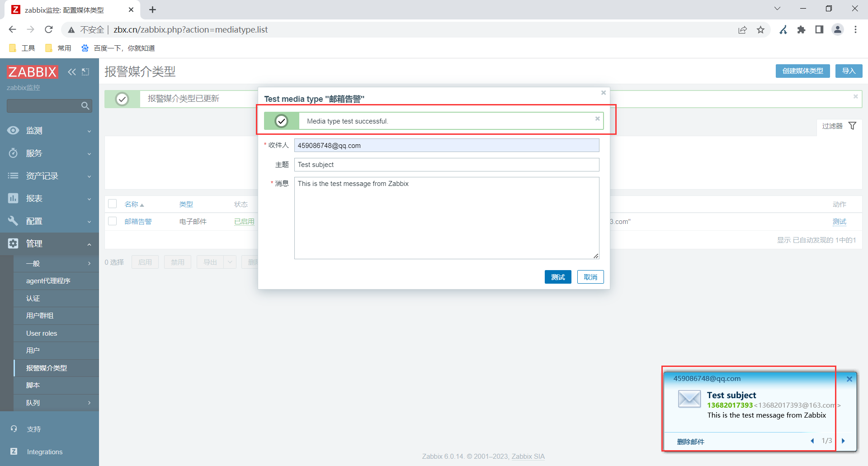The width and height of the screenshot is (868, 466).
Task: Open the 用户 menu item
Action: (x=56, y=350)
